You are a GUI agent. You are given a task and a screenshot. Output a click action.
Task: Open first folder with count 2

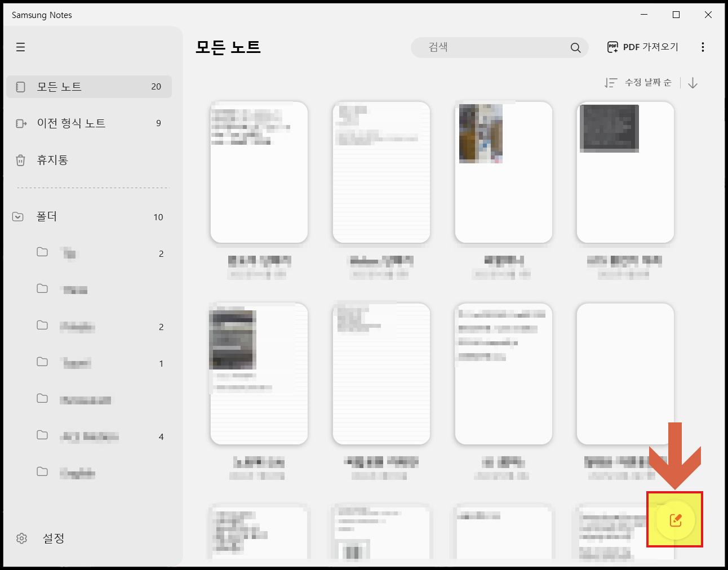[x=101, y=253]
